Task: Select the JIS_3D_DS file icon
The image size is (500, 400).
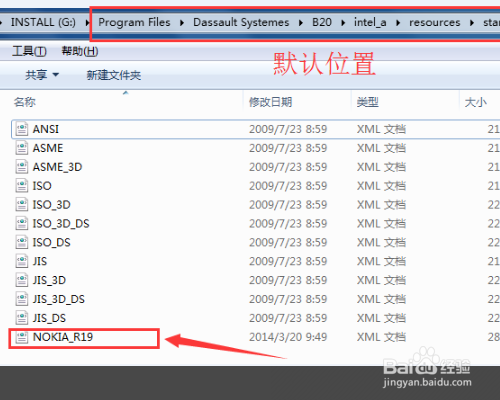Action: point(22,299)
